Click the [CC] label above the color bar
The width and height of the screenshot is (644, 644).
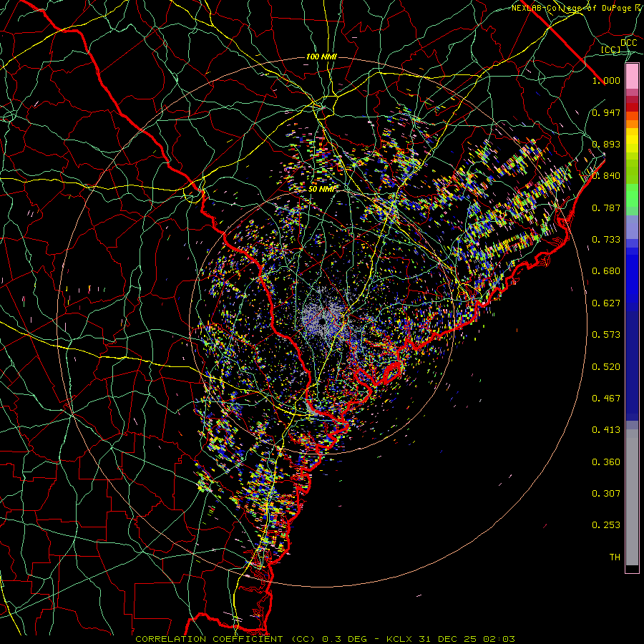coord(611,49)
